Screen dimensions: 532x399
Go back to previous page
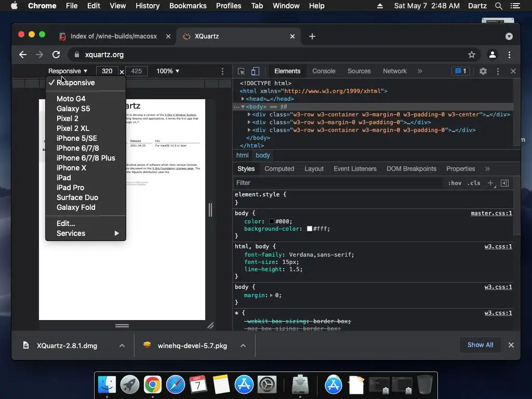coord(23,55)
